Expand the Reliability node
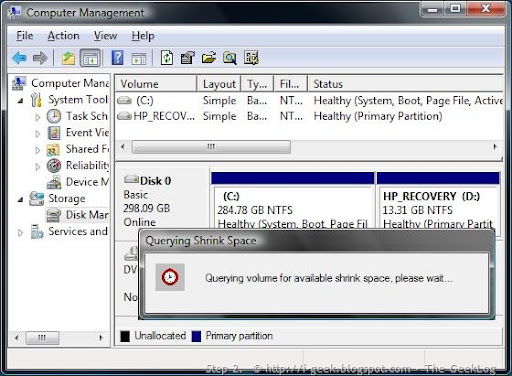The width and height of the screenshot is (512, 376). coord(38,167)
